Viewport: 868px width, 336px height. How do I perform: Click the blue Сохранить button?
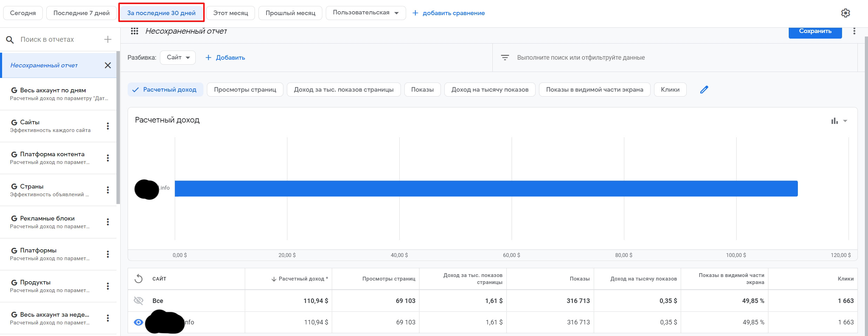click(x=815, y=32)
